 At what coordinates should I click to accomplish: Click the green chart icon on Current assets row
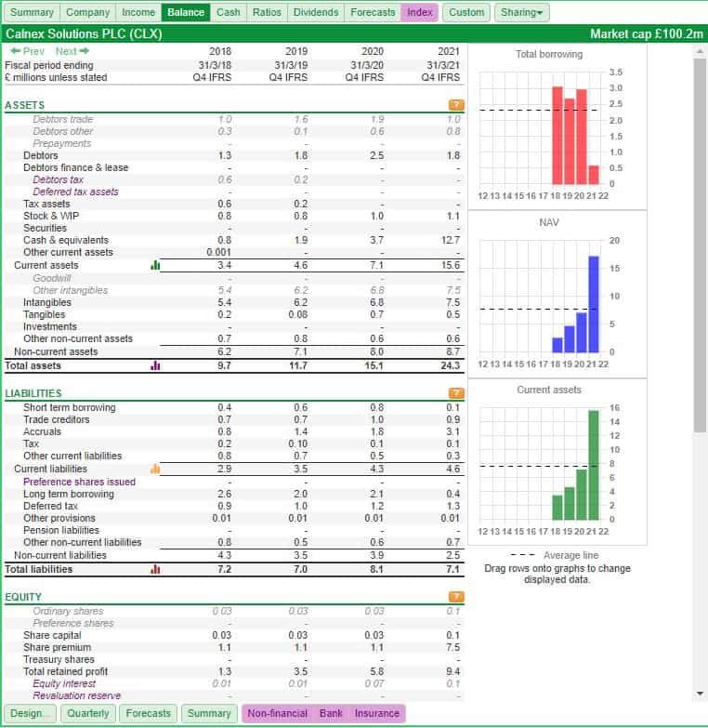(155, 265)
